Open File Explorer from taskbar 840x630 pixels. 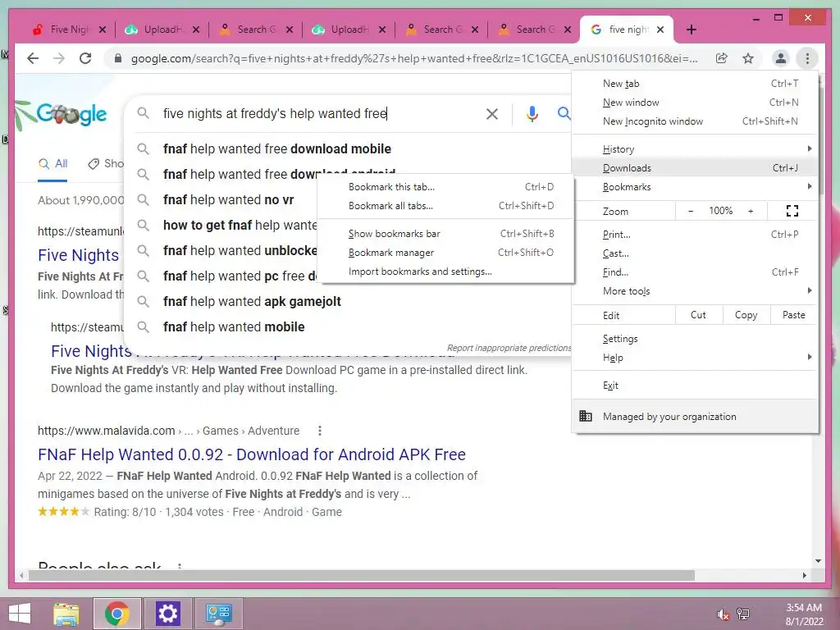click(66, 614)
